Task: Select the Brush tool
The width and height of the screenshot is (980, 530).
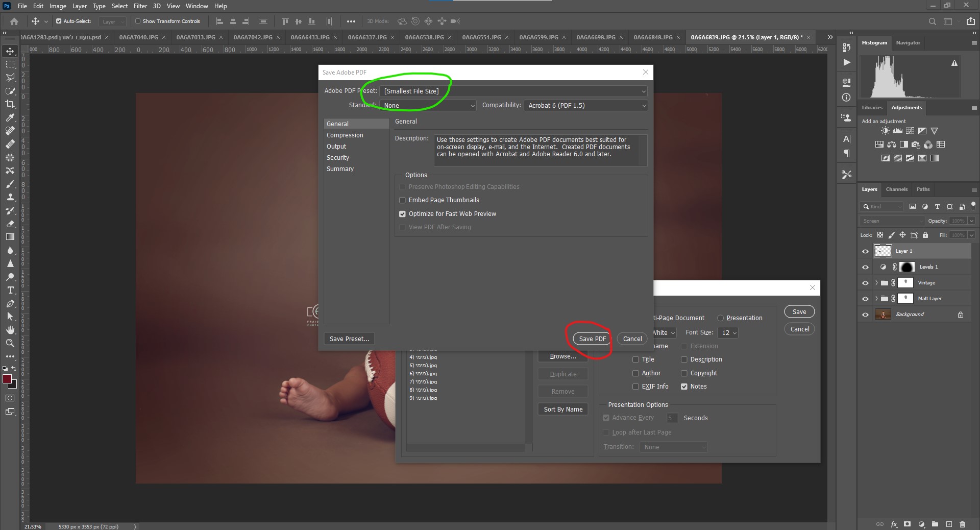Action: pyautogui.click(x=10, y=184)
